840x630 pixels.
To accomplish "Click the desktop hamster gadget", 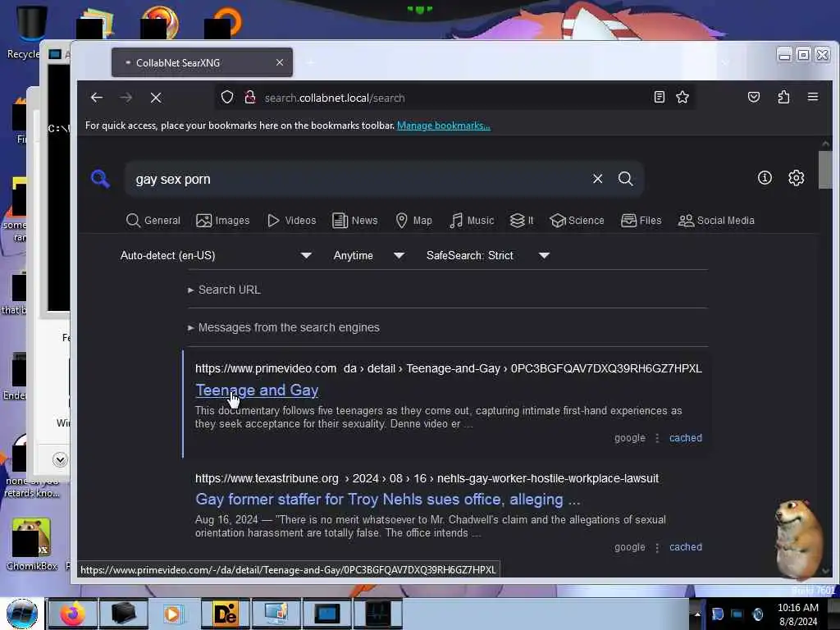I will tap(798, 538).
